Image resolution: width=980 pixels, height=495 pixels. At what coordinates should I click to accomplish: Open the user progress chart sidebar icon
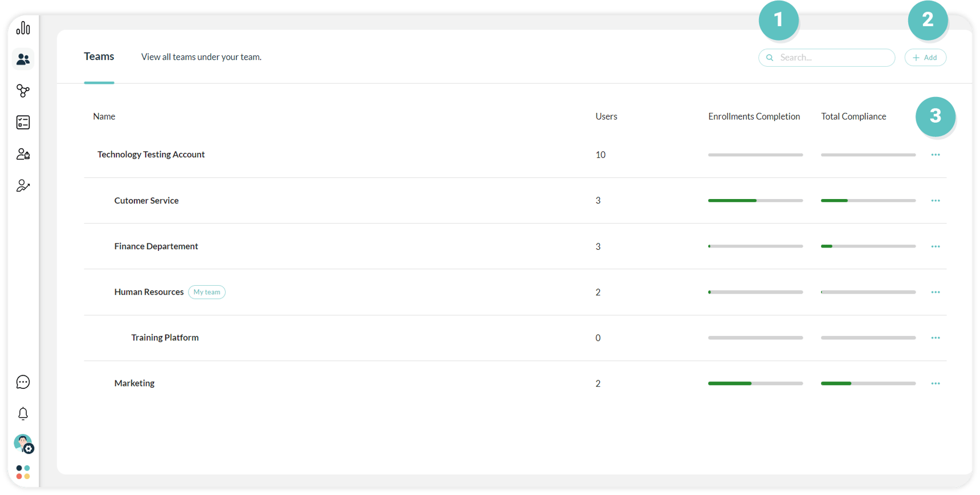(x=23, y=186)
